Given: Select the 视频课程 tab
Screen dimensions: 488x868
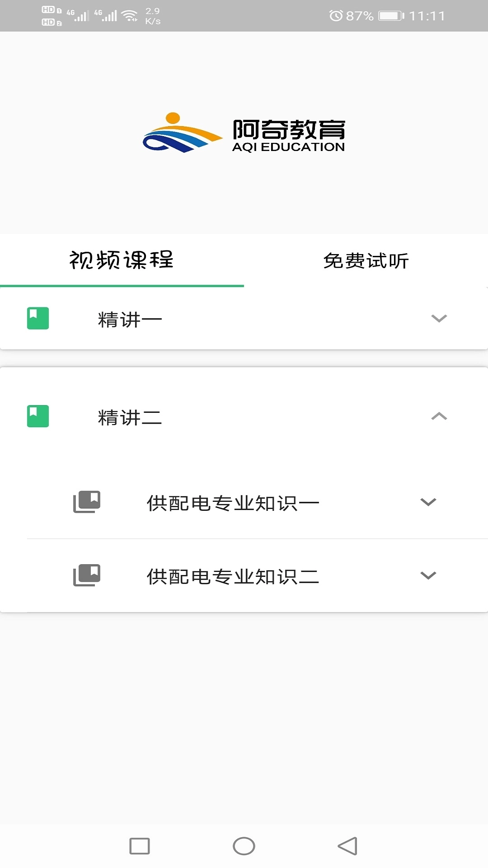Looking at the screenshot, I should click(x=121, y=261).
